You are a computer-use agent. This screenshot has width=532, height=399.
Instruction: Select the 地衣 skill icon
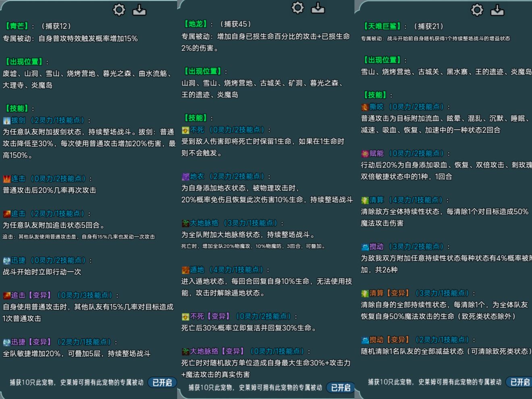(x=185, y=177)
